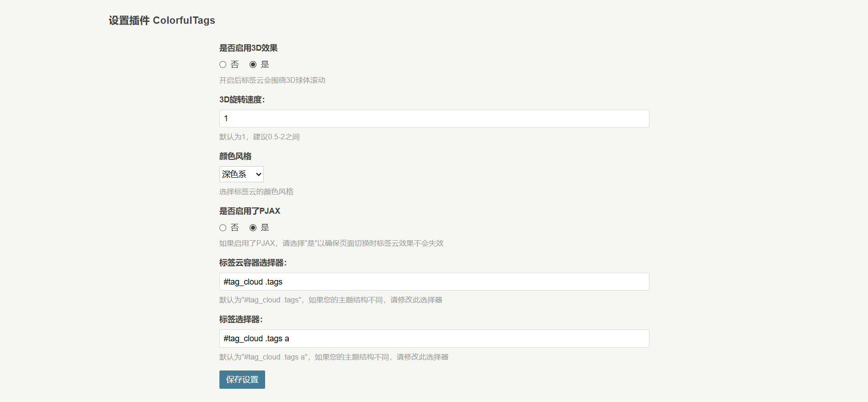This screenshot has height=402, width=868.
Task: Click the 是否启用3D效果 section label
Action: click(x=248, y=48)
